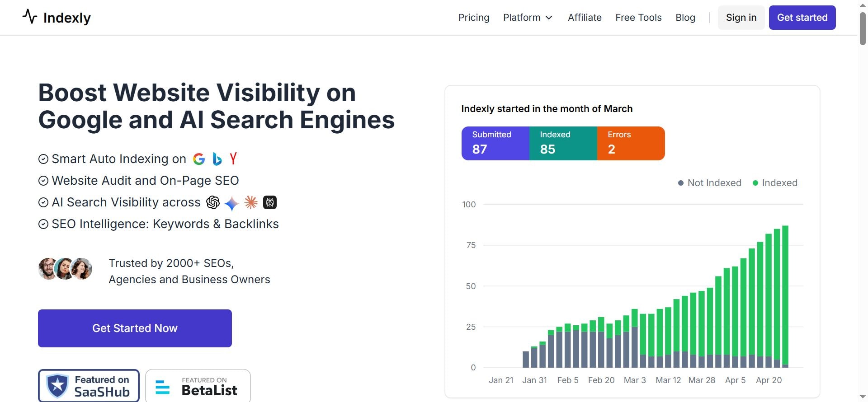Screen dimensions: 868x402
Task: Click the tallest green bar above Apr 20
Action: pos(786,294)
